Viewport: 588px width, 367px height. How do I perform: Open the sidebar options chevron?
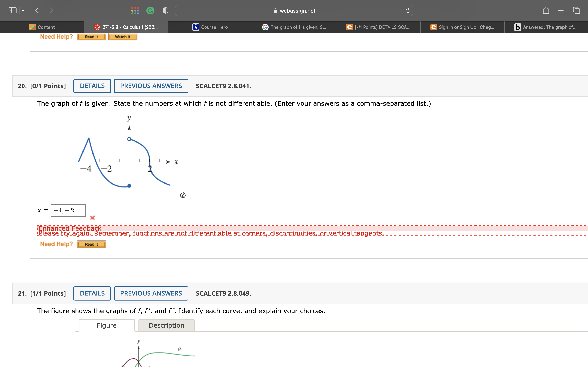(x=23, y=10)
